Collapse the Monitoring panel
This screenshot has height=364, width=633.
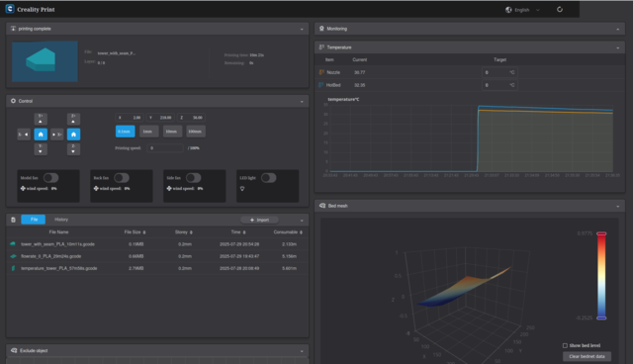click(x=617, y=29)
